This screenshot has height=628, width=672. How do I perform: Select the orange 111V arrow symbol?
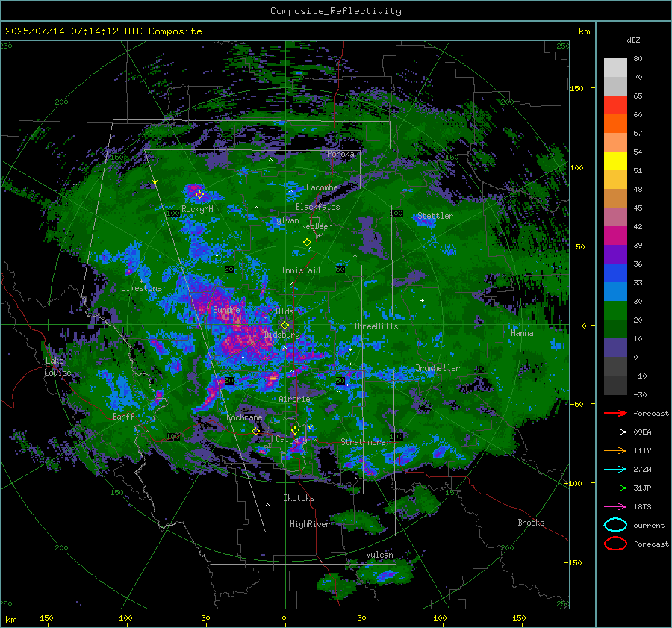[615, 450]
